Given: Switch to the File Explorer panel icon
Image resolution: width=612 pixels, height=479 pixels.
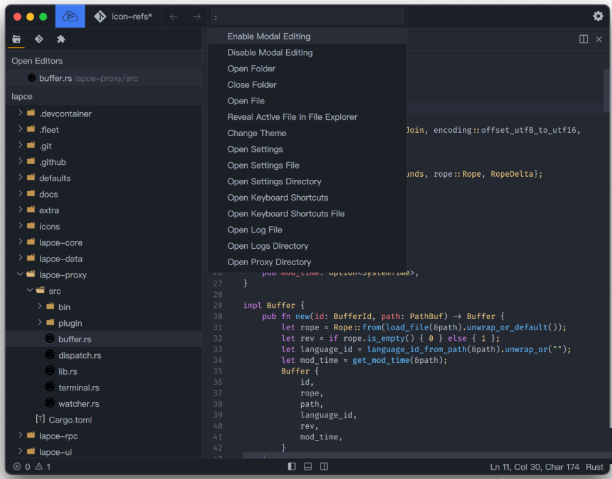Looking at the screenshot, I should pyautogui.click(x=16, y=39).
